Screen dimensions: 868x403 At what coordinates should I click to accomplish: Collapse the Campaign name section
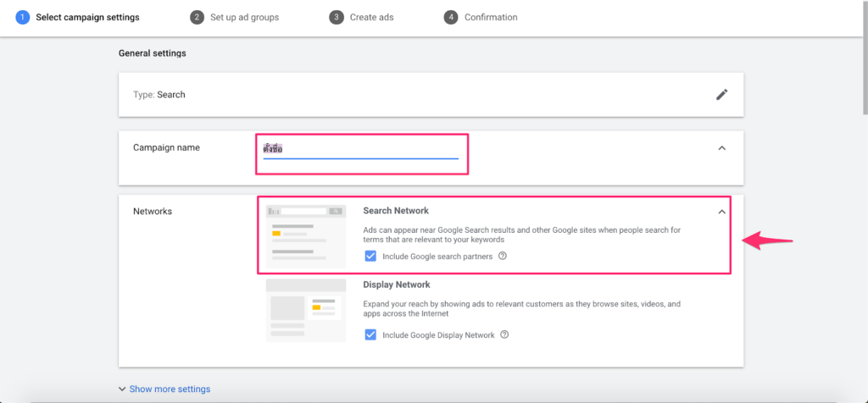tap(721, 148)
